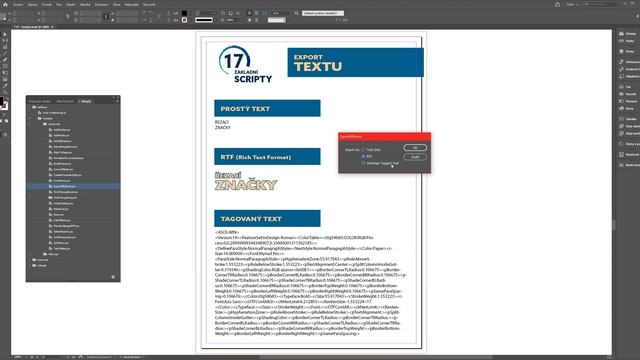The width and height of the screenshot is (640, 360).
Task: Open the Soubor menu
Action: [18, 4]
